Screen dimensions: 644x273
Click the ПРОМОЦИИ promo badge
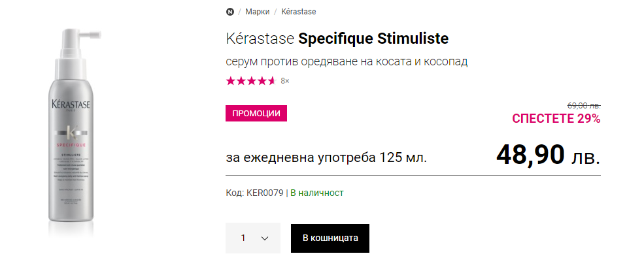pyautogui.click(x=256, y=113)
